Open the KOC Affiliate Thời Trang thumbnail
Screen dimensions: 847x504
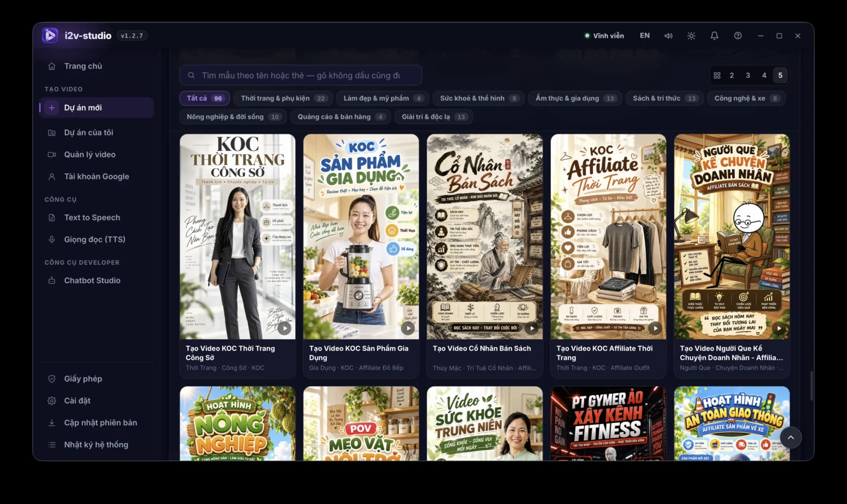tap(608, 237)
